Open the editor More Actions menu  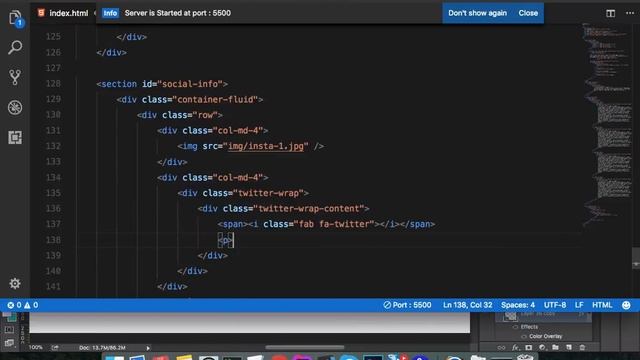tap(630, 13)
